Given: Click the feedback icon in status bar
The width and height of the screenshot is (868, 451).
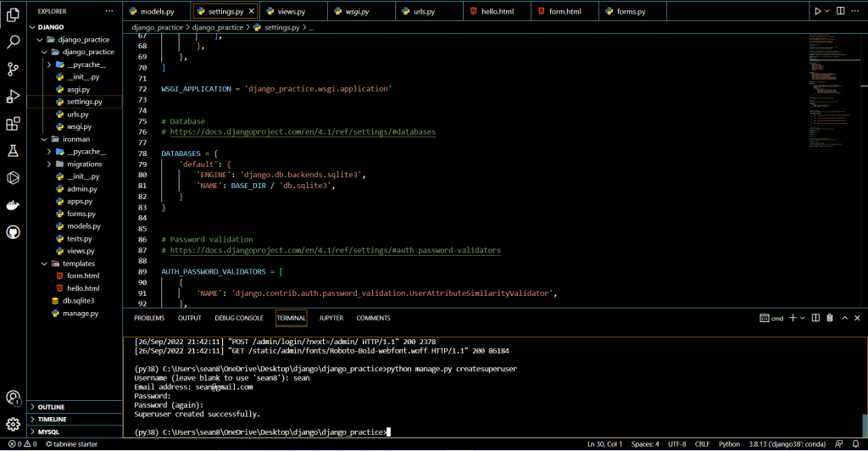Looking at the screenshot, I should click(x=838, y=444).
